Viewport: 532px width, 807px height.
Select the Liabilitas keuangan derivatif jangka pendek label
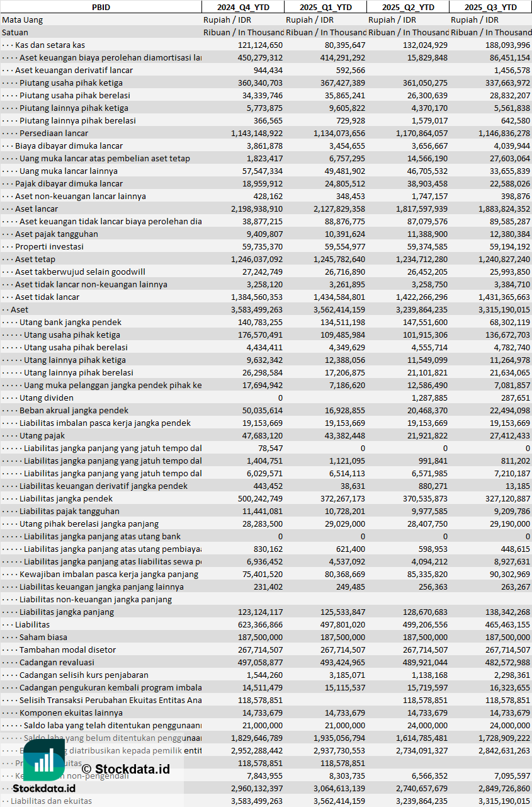pyautogui.click(x=103, y=486)
